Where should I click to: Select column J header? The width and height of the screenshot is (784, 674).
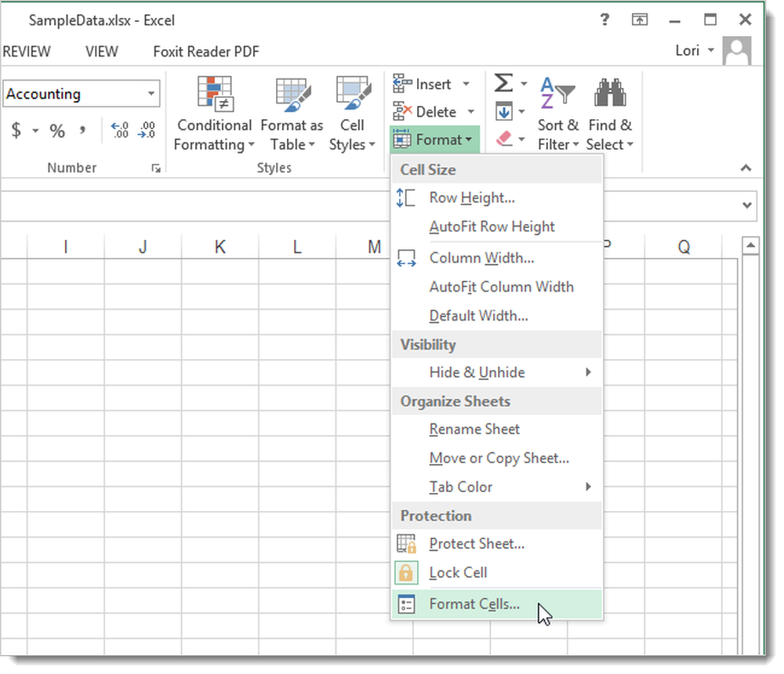[x=143, y=247]
